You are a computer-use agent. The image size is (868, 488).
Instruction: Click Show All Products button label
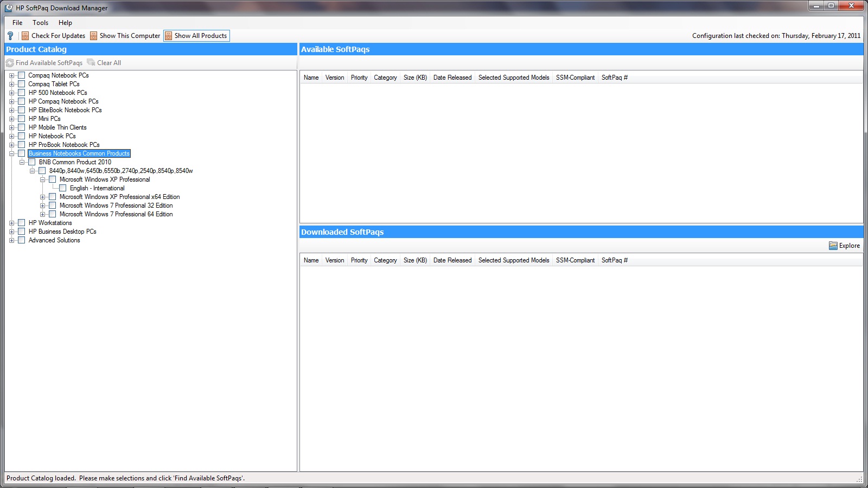201,36
